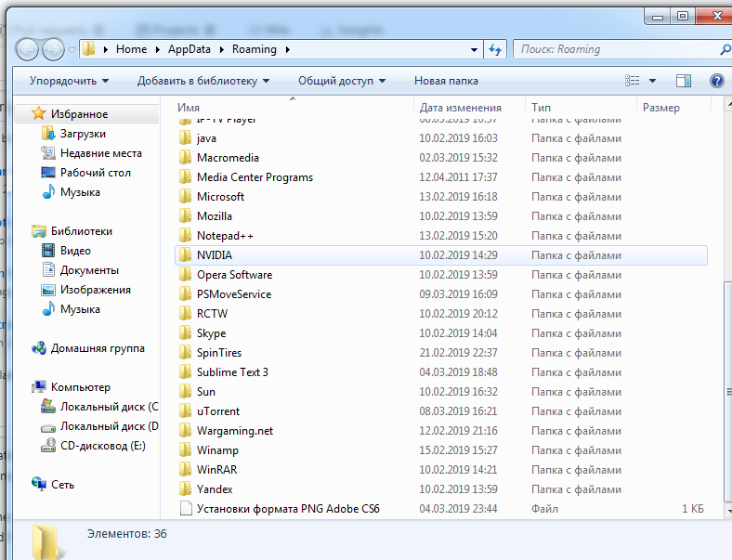732x560 pixels.
Task: Select the NVIDIA folder icon
Action: click(x=186, y=255)
